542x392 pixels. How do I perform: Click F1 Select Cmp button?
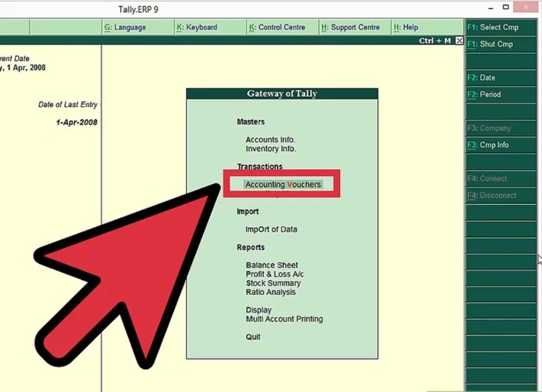coord(500,27)
